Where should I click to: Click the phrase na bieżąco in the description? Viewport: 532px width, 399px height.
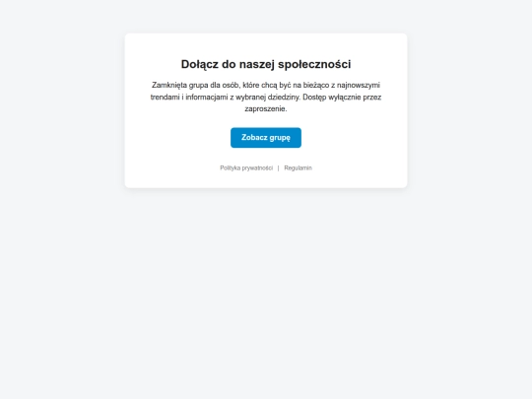point(311,85)
